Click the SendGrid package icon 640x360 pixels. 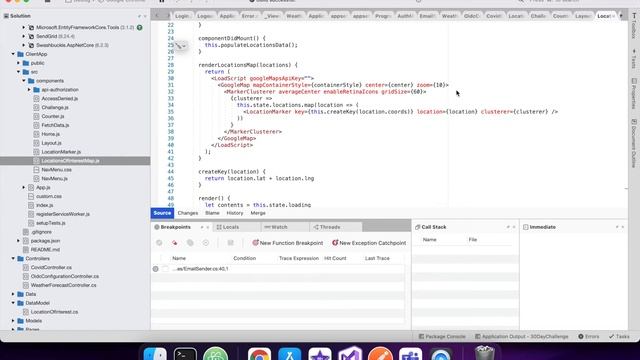pyautogui.click(x=31, y=36)
